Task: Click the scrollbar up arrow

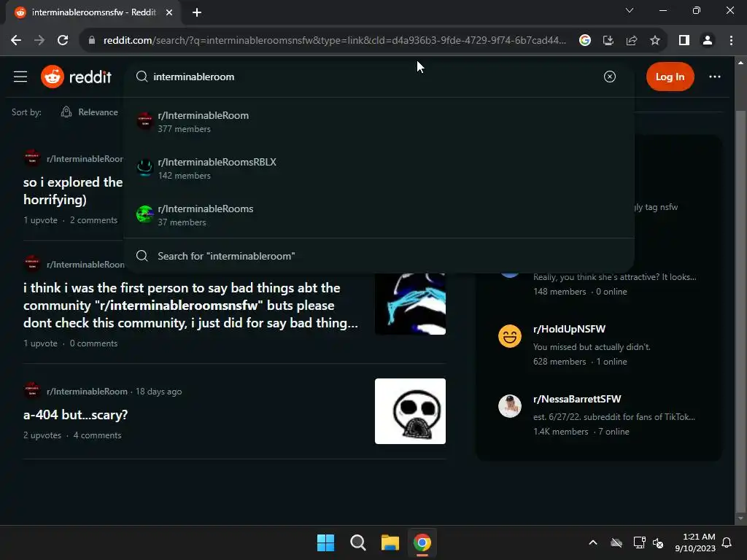Action: [740, 63]
